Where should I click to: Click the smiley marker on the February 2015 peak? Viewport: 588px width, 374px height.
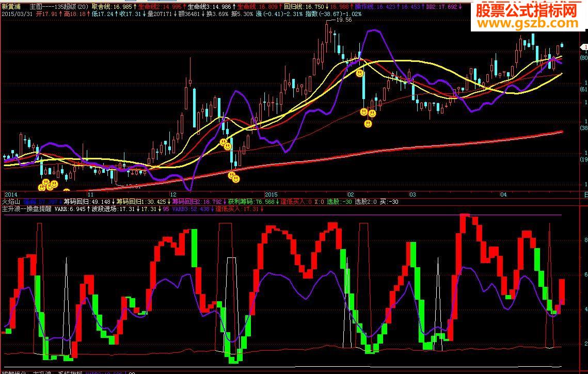click(360, 73)
